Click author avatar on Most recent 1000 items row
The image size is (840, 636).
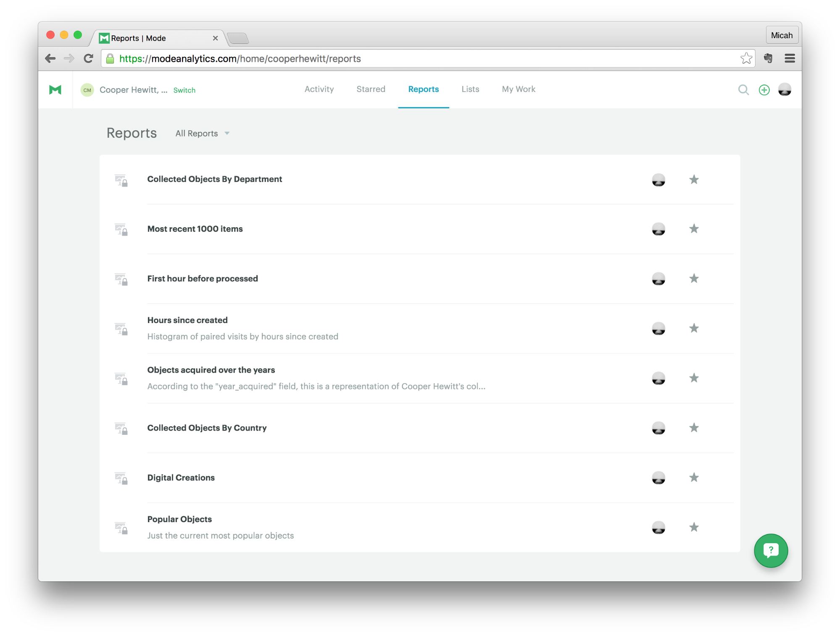[x=658, y=229]
